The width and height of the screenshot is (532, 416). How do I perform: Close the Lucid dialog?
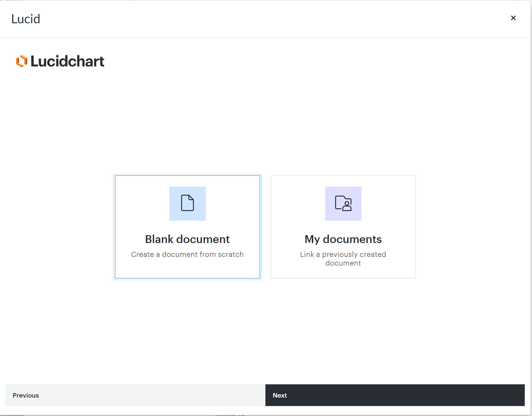513,18
